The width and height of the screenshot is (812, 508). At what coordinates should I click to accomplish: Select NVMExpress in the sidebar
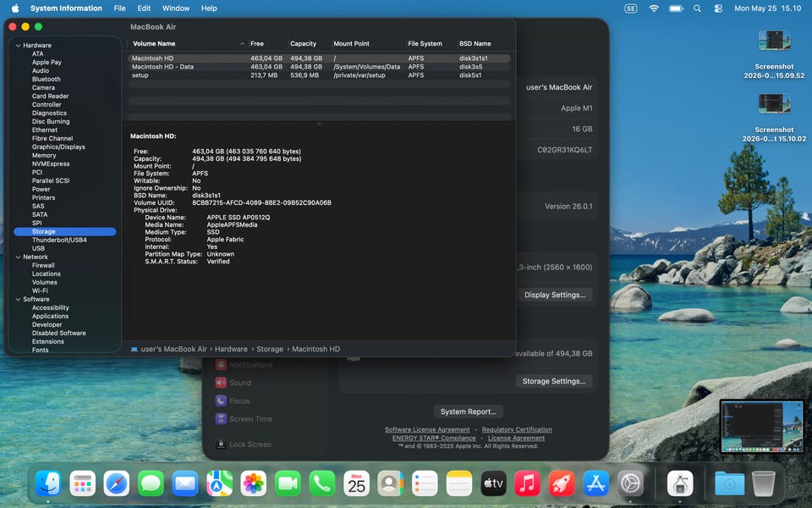51,163
